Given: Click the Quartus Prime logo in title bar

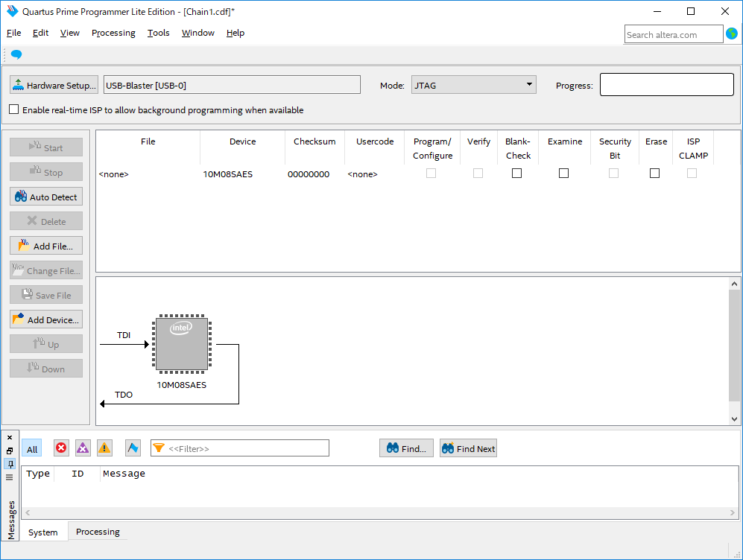Looking at the screenshot, I should coord(12,11).
